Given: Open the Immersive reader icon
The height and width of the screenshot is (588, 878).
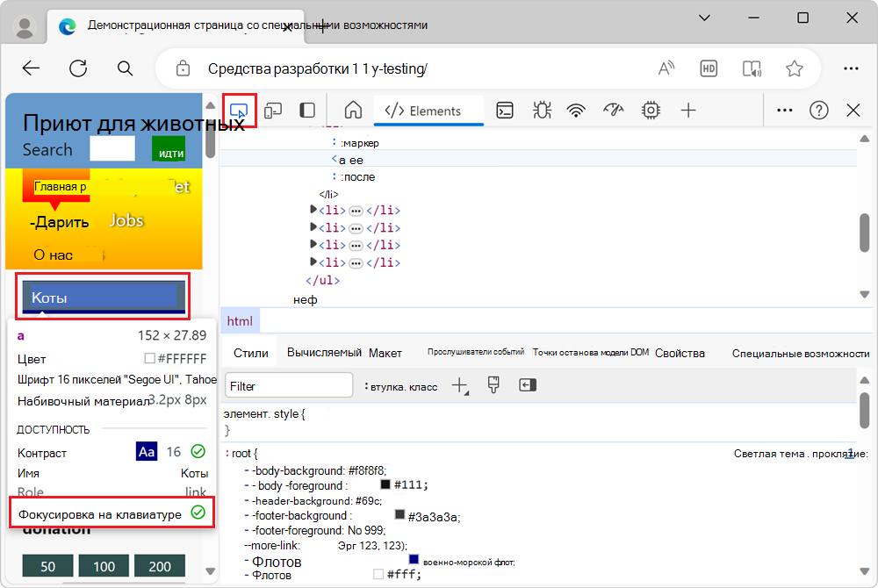Looking at the screenshot, I should 752,68.
